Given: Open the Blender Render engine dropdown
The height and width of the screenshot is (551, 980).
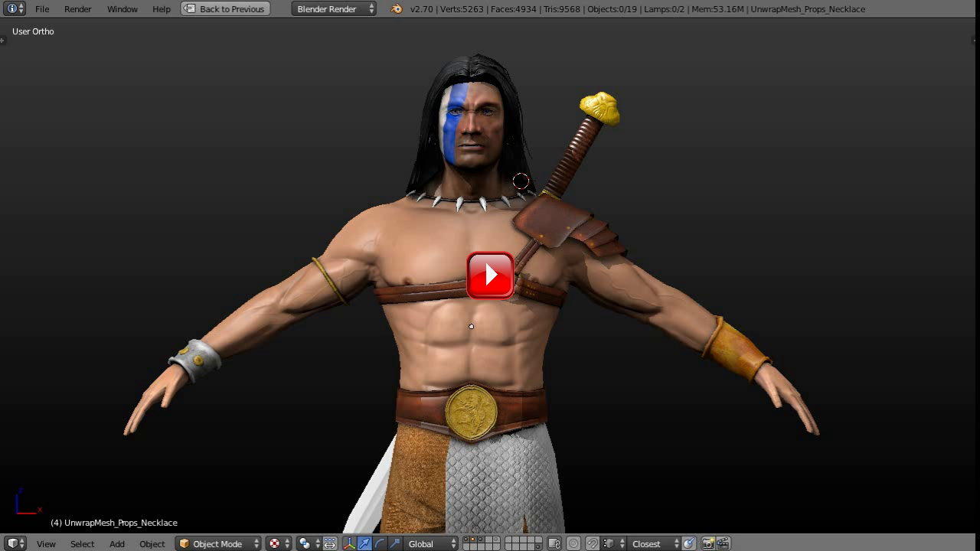Looking at the screenshot, I should coord(334,8).
